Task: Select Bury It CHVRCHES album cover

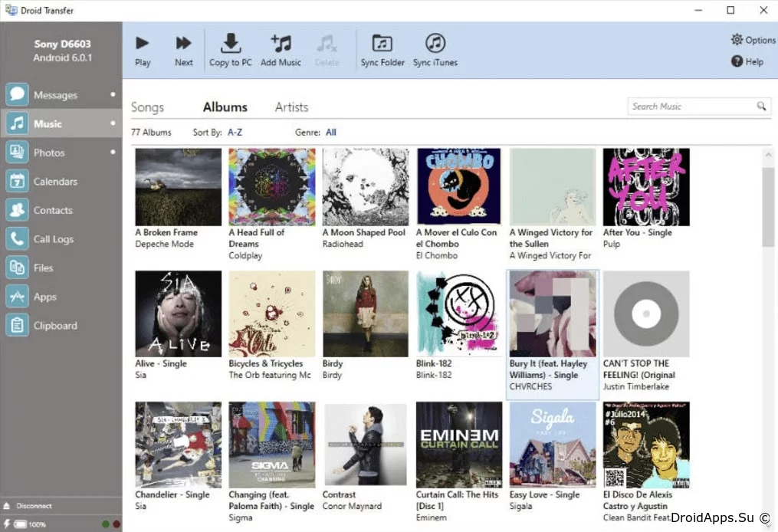Action: [553, 314]
